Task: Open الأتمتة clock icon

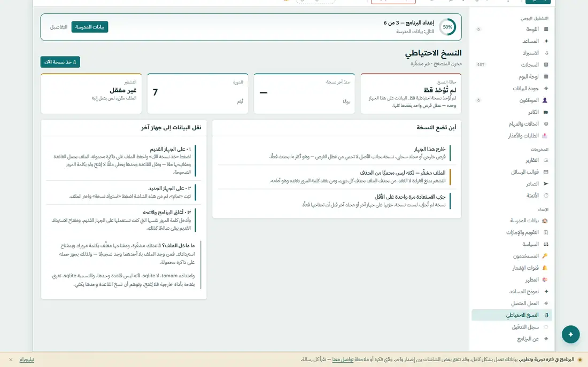Action: (546, 196)
